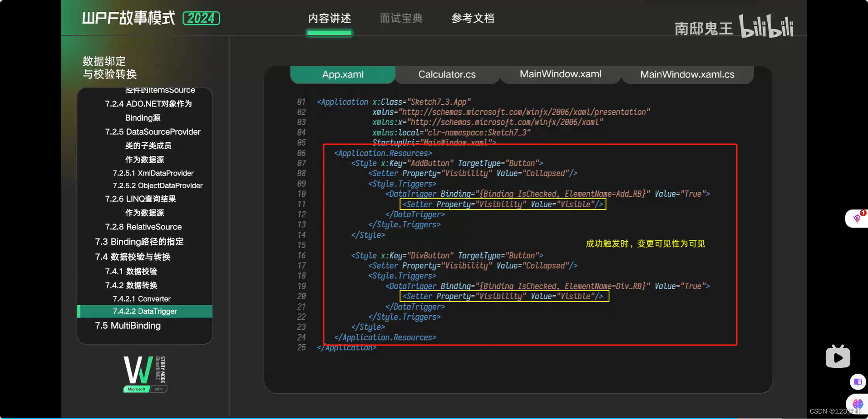Select 7.2.5.1 XmlDataProvider entry
This screenshot has width=868, height=419.
[x=153, y=173]
